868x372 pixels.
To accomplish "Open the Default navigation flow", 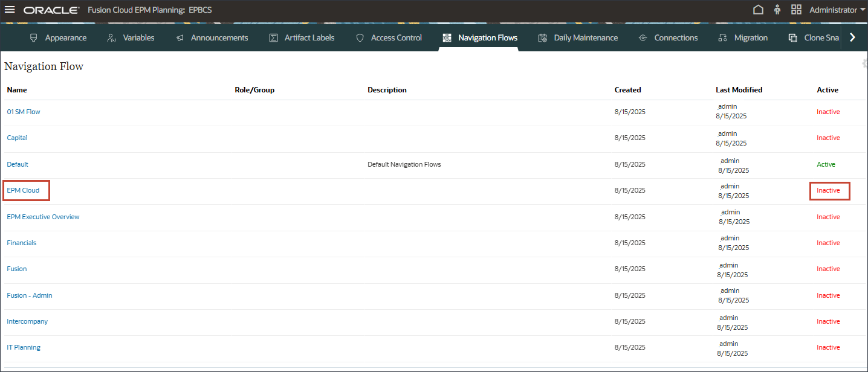I will point(18,164).
